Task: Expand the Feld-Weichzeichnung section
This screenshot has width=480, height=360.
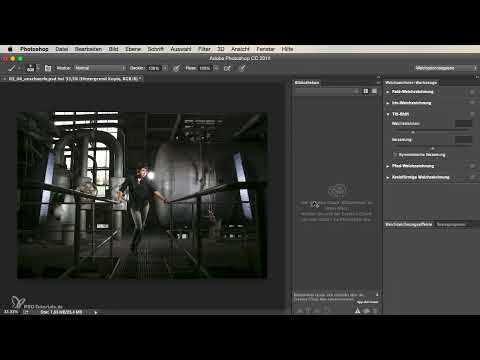Action: click(388, 92)
